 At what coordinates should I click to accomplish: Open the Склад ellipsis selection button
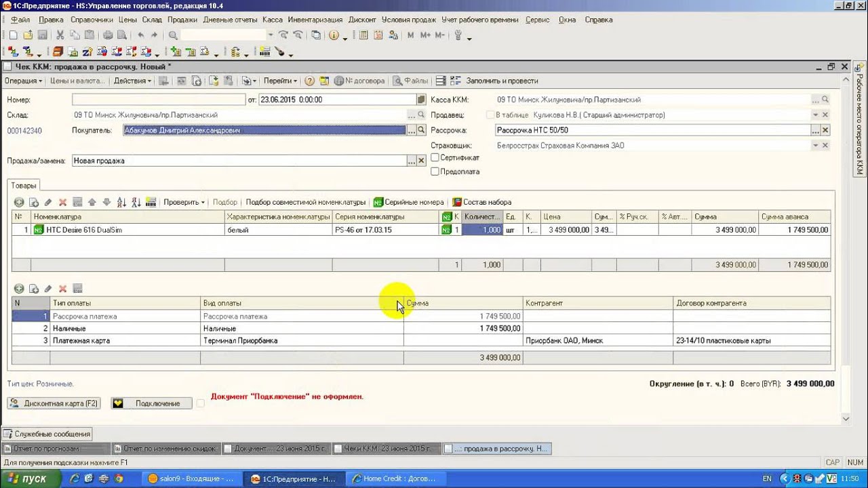point(411,115)
